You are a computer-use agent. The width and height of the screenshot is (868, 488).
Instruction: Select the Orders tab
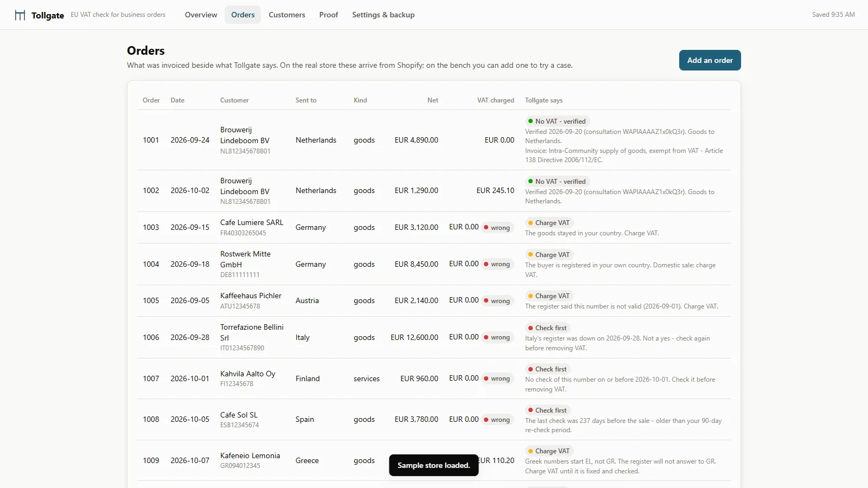click(x=242, y=15)
